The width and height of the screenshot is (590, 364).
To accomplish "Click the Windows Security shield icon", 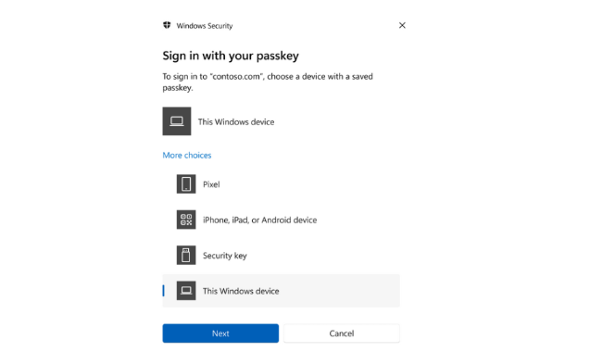I will 167,25.
